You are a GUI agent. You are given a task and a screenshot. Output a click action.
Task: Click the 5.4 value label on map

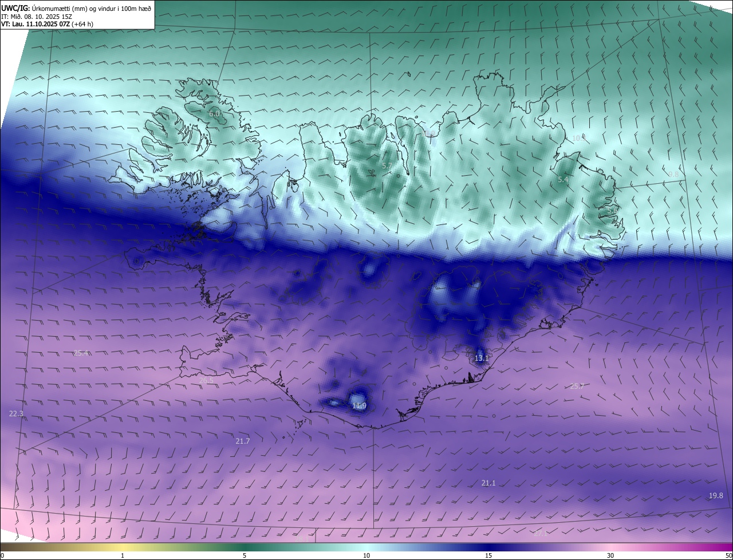563,180
